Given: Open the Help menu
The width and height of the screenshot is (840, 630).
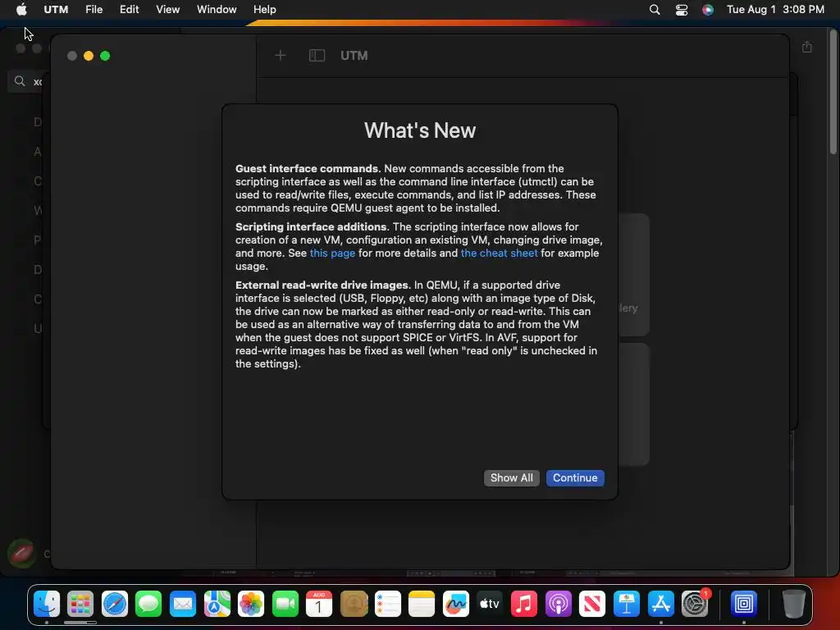Looking at the screenshot, I should 265,9.
